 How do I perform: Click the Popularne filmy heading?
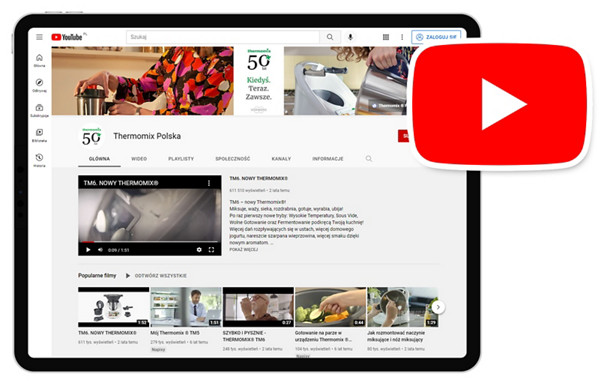click(x=97, y=275)
